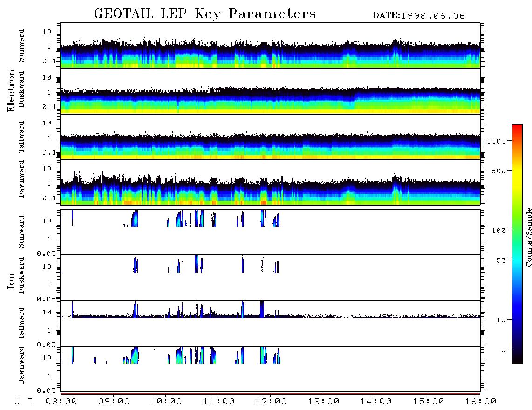The image size is (532, 410).
Task: Click the 14:00 time axis label
Action: click(x=376, y=402)
